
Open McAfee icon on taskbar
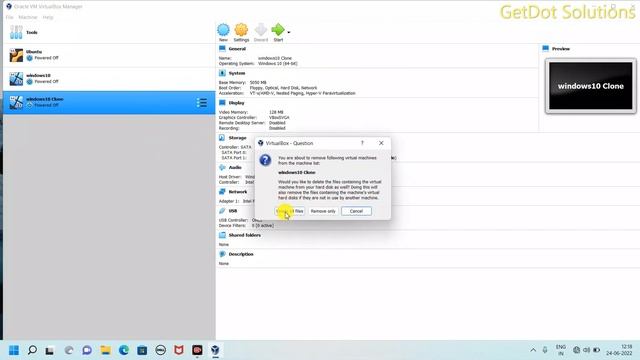click(x=179, y=350)
